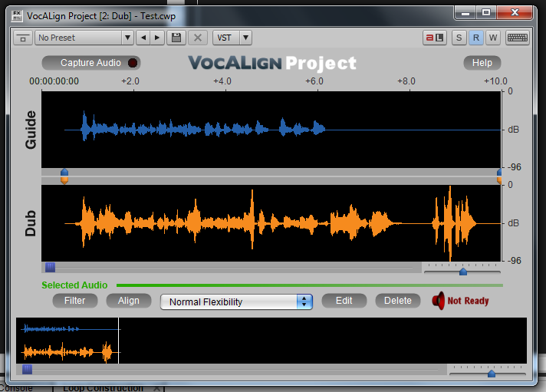Go to the next preset arrow

pos(157,38)
